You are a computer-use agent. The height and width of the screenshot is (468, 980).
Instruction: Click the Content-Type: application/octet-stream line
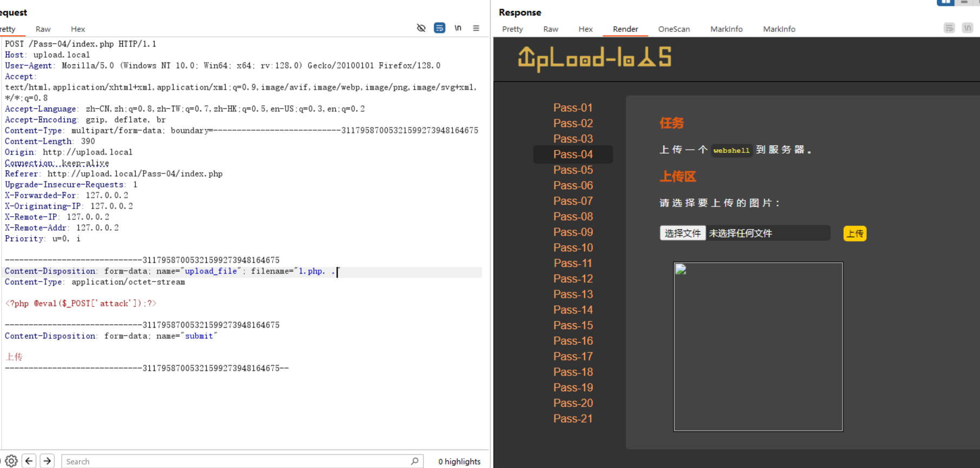pos(95,282)
